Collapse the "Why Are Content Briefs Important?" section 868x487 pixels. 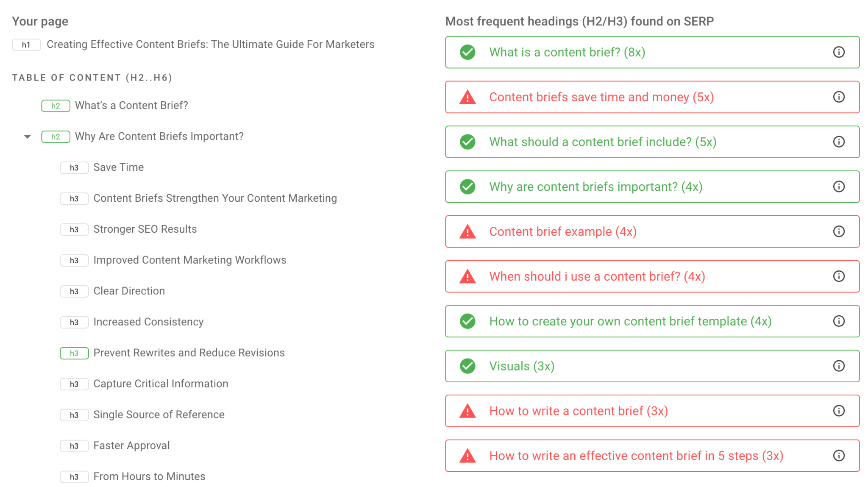[27, 136]
